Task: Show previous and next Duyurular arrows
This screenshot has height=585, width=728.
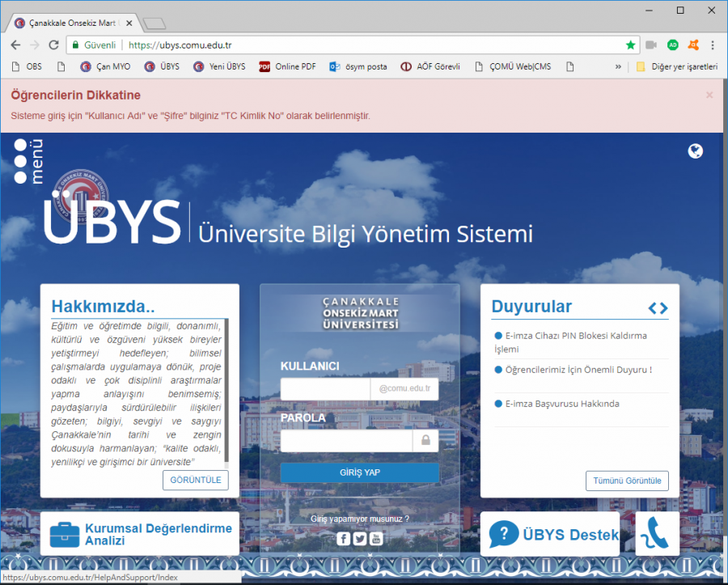Action: click(x=658, y=307)
